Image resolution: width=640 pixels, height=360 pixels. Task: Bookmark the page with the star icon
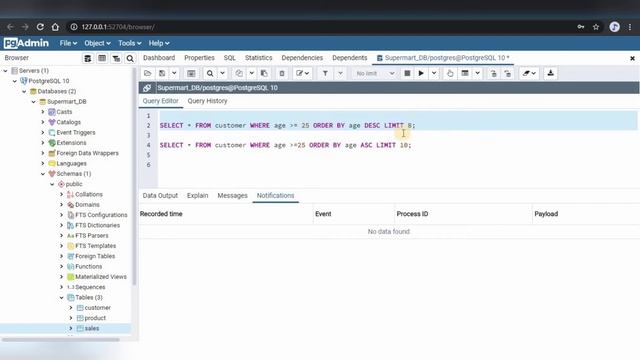596,27
